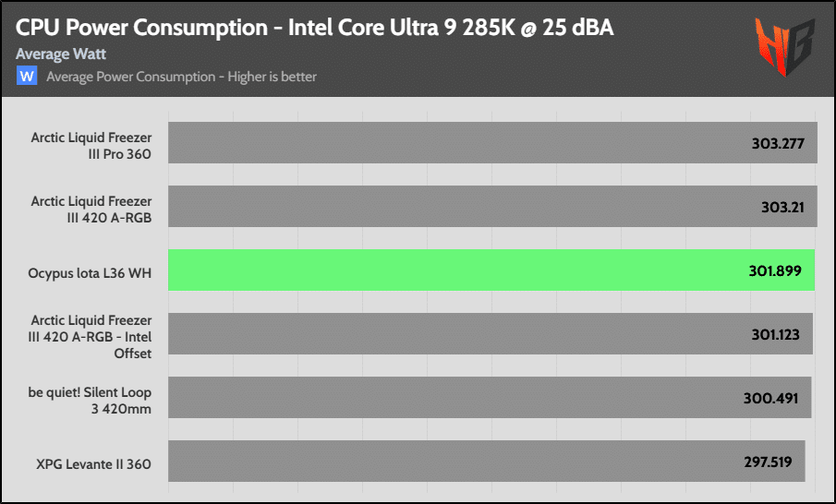Click the Arctic Liquid Freezer III Pro 360 bar
836x504 pixels.
[x=492, y=143]
